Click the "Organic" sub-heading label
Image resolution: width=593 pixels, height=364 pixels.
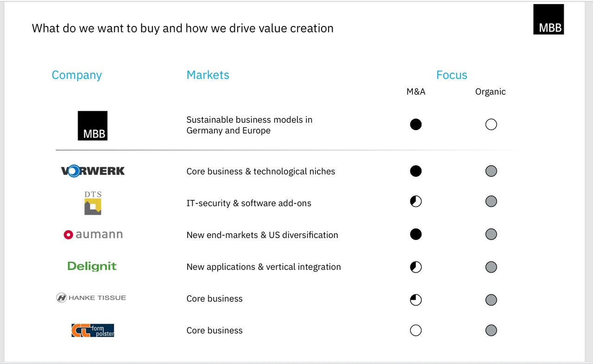pos(490,92)
